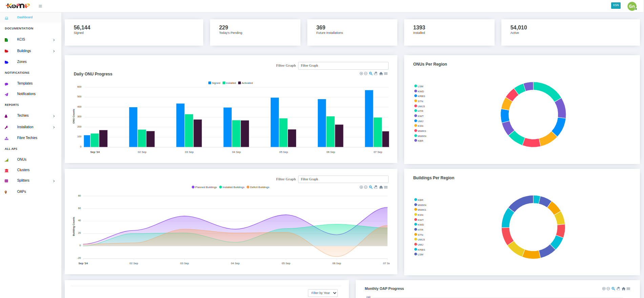644x298 pixels.
Task: Click the 07 Sep blue Signed bar
Action: click(369, 118)
